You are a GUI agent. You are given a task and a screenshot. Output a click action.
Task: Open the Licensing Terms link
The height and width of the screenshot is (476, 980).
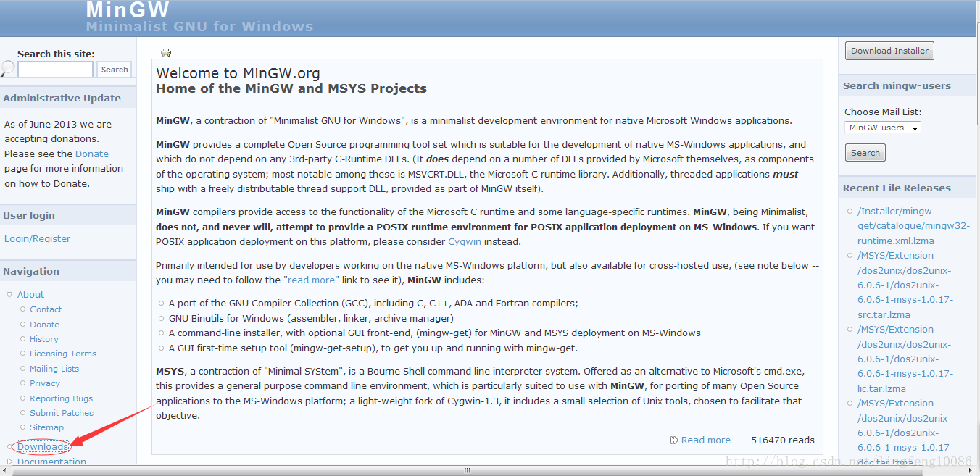coord(63,354)
